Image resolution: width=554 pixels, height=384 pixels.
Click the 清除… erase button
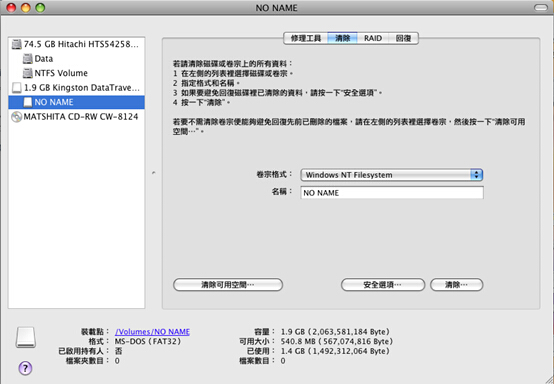click(456, 285)
